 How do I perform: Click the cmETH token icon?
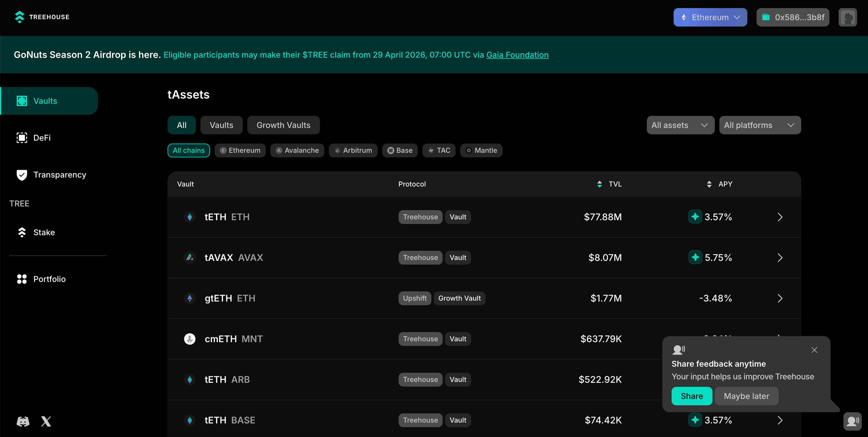(x=190, y=339)
